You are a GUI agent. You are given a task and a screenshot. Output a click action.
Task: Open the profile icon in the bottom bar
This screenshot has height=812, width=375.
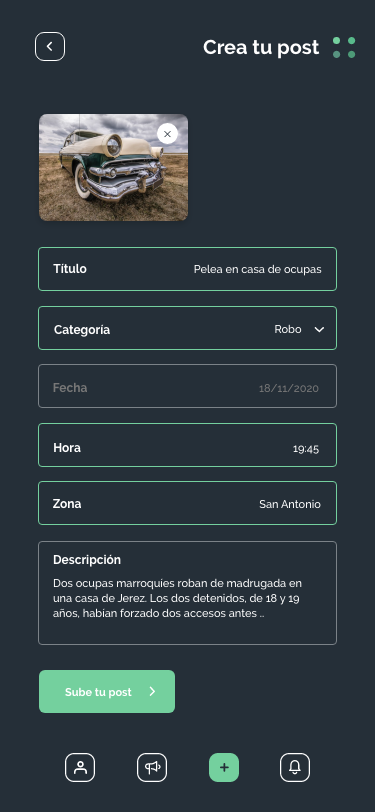[x=80, y=767]
